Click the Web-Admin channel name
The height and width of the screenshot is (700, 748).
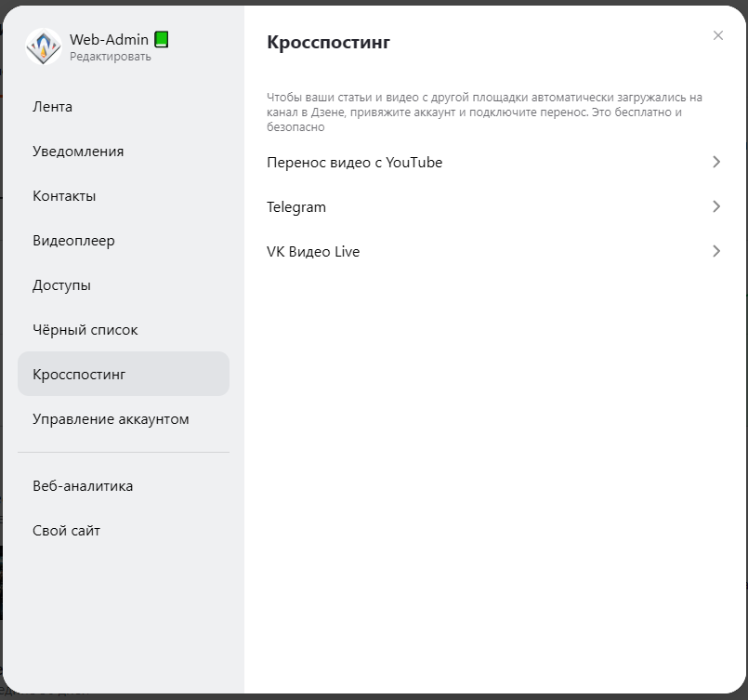pos(109,39)
